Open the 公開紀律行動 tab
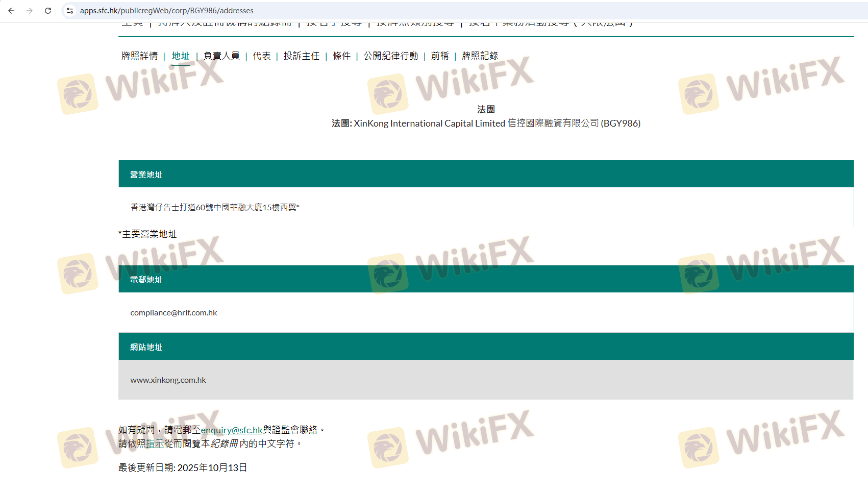Image resolution: width=868 pixels, height=493 pixels. pos(391,56)
